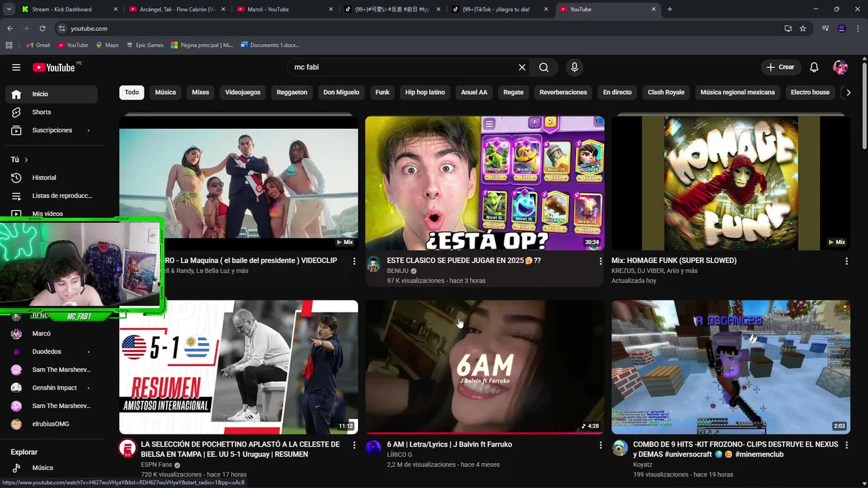The image size is (868, 488).
Task: Open LÍRICO G channel avatar
Action: pyautogui.click(x=374, y=448)
